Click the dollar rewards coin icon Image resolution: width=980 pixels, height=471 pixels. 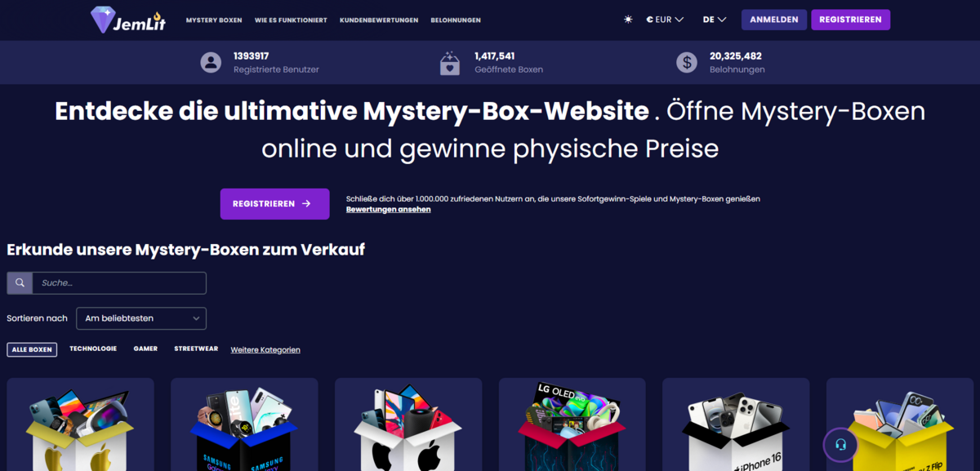(687, 63)
